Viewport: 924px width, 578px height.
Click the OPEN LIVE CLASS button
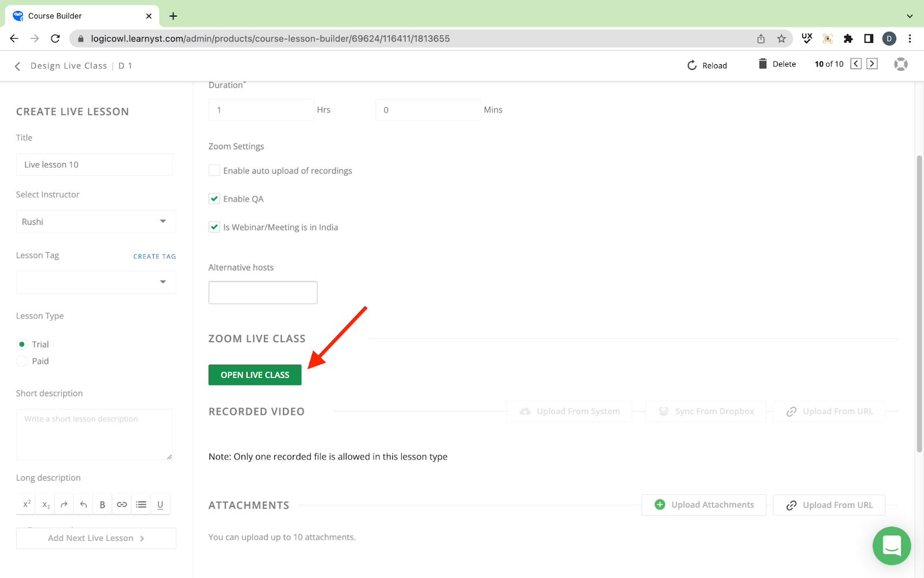point(255,375)
